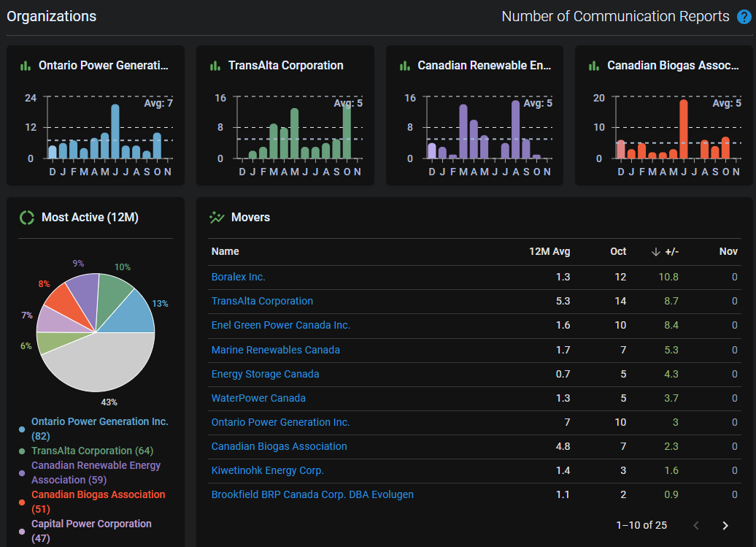Click the Movers heading

[x=251, y=218]
